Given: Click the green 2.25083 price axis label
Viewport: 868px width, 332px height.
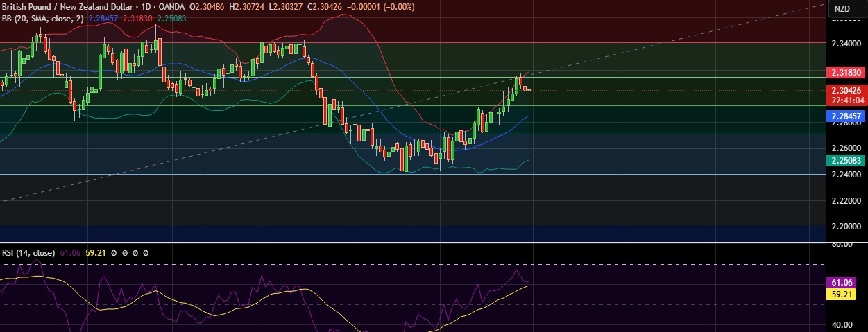Looking at the screenshot, I should coord(846,160).
